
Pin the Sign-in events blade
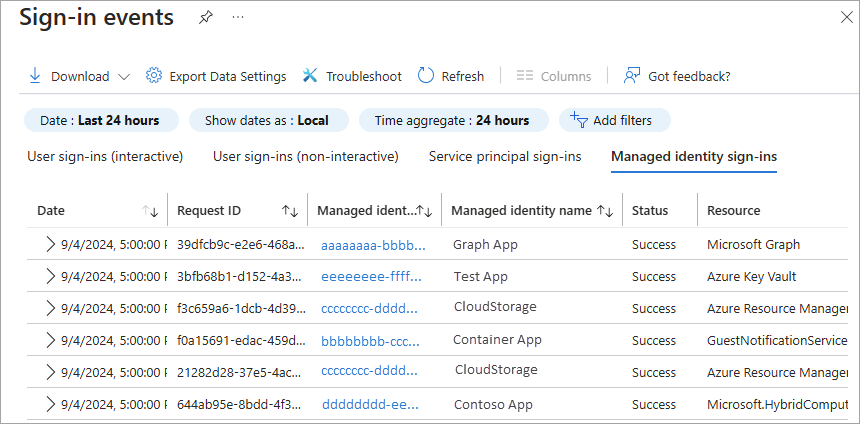click(206, 18)
